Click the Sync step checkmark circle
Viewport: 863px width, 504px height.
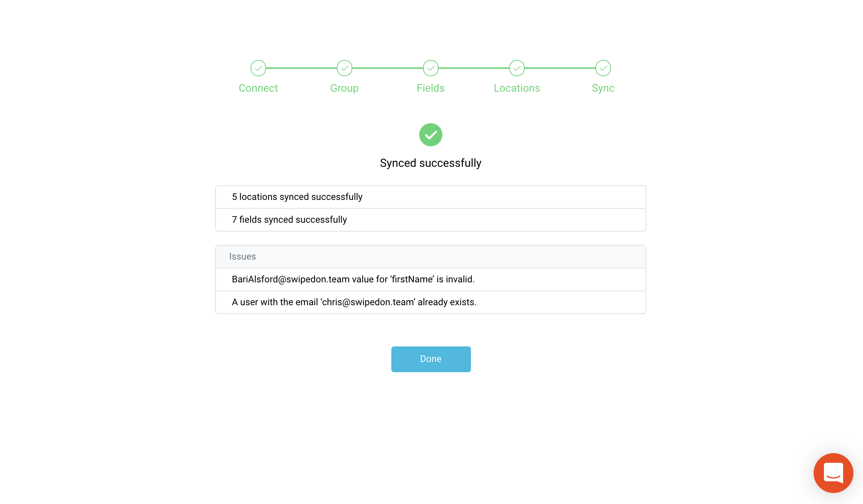[x=603, y=68]
